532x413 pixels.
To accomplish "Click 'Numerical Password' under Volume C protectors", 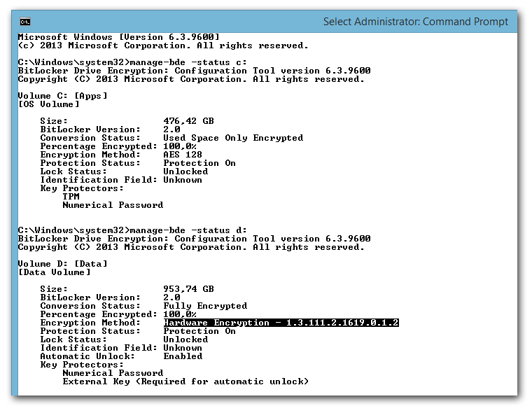I will [x=113, y=205].
